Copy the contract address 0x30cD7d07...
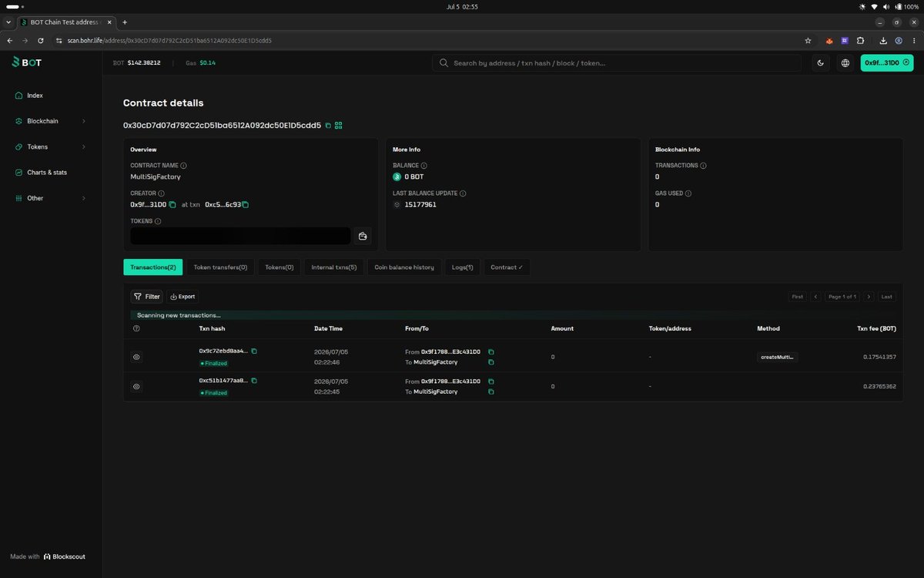 328,125
